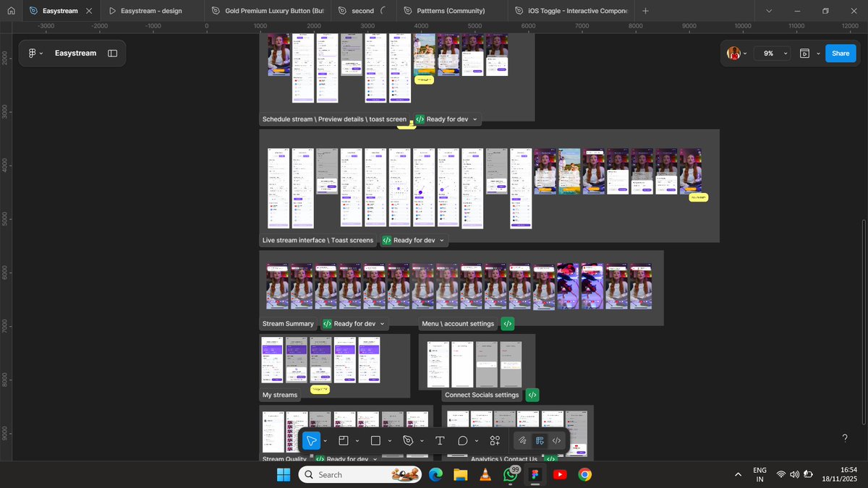
Task: Toggle the sidebar panel visibility
Action: tap(113, 53)
